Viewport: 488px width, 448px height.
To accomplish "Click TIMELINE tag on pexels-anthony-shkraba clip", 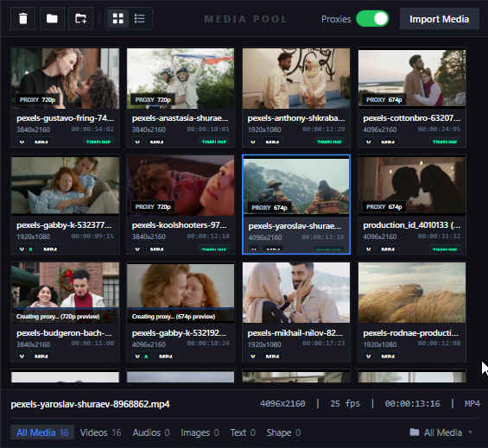I will 329,142.
